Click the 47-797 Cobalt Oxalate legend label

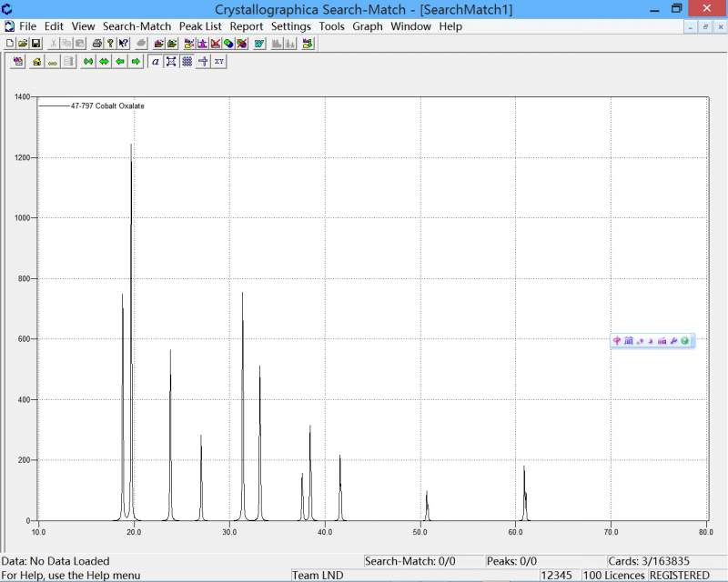107,106
